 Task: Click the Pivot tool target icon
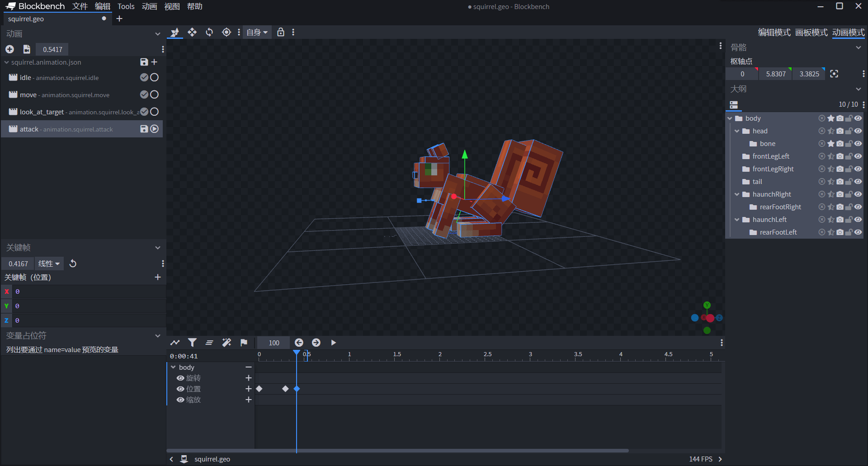coord(226,32)
